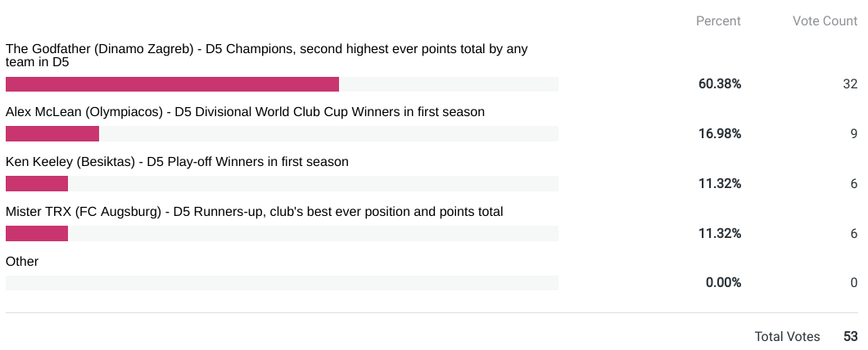The width and height of the screenshot is (868, 350).
Task: Click The Godfather's pink progress bar
Action: click(172, 84)
